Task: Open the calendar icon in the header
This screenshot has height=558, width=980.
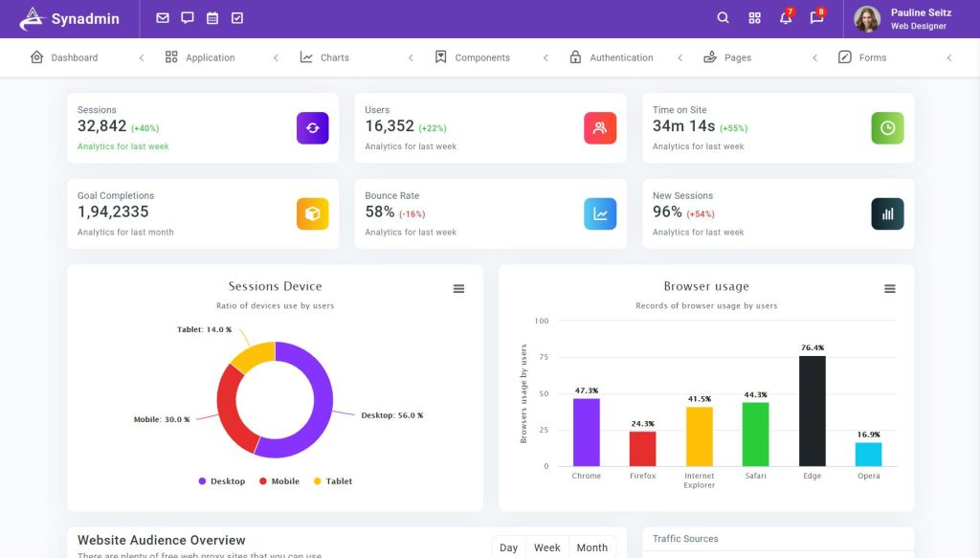Action: 212,17
